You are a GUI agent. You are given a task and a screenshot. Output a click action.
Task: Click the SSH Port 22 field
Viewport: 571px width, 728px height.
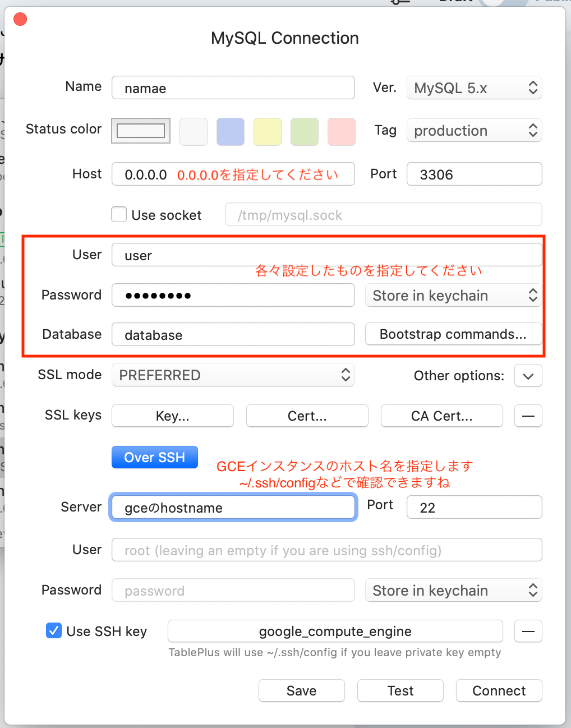tap(474, 507)
